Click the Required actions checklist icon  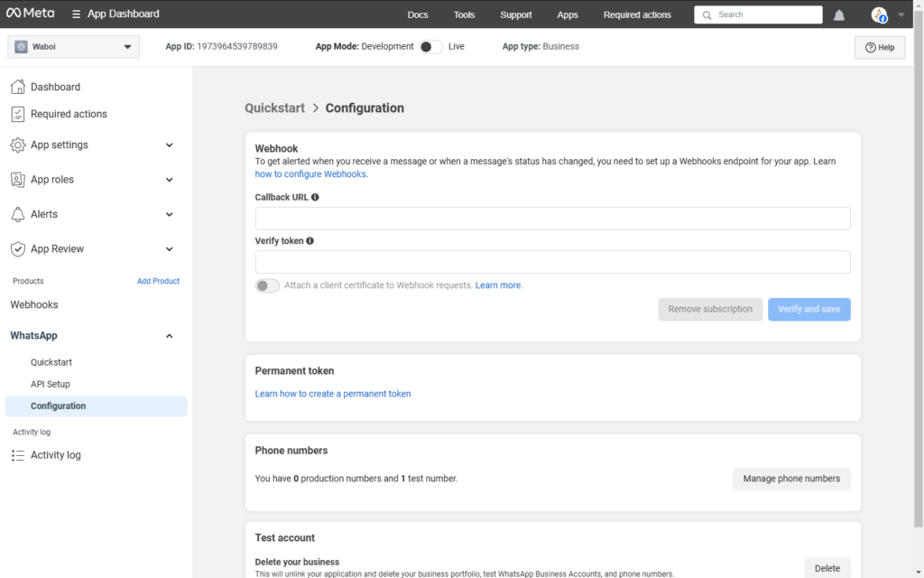coord(17,114)
